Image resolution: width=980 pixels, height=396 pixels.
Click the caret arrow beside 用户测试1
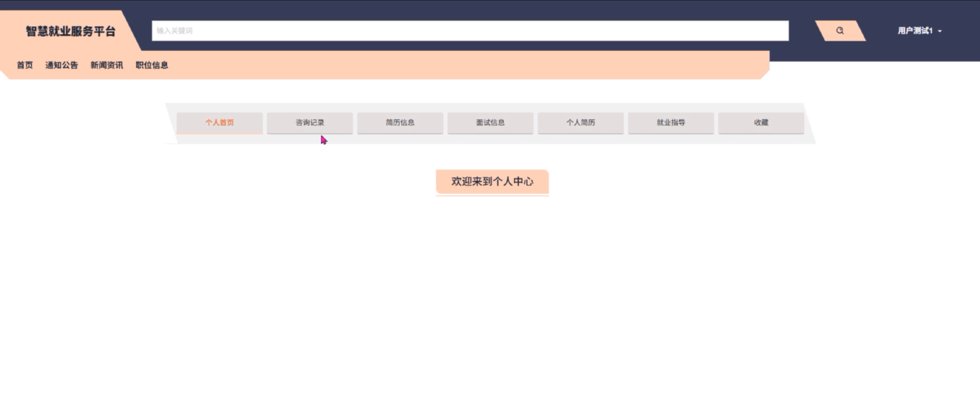pos(940,31)
